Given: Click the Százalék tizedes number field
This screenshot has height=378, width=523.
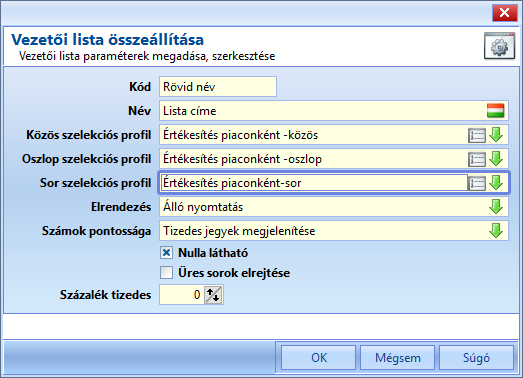Looking at the screenshot, I should [182, 295].
